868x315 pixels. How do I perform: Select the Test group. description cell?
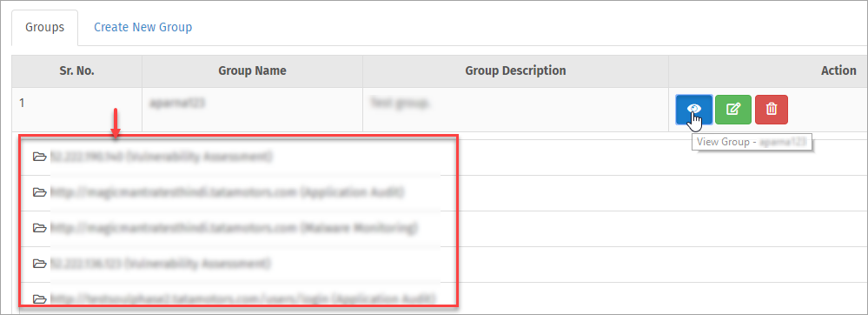[516, 110]
